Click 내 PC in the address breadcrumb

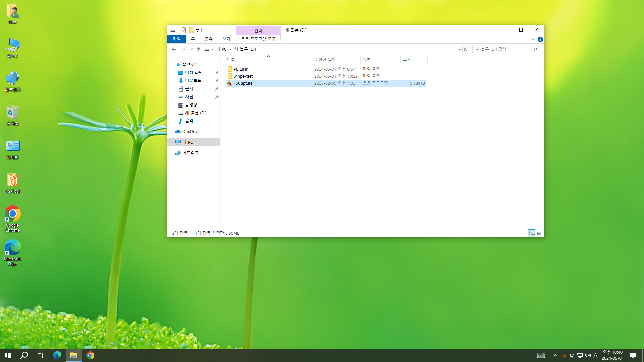coord(221,49)
